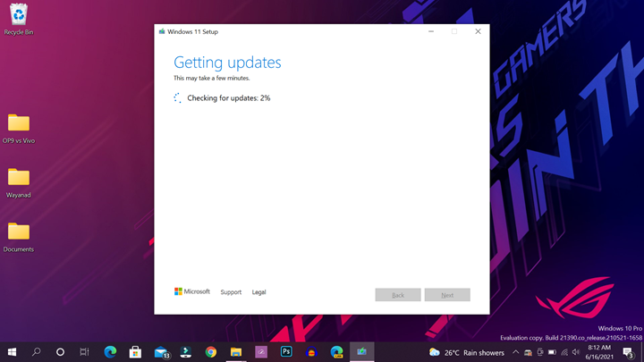Open the Recycle Bin desktop icon
The width and height of the screenshot is (644, 362).
pos(19,19)
